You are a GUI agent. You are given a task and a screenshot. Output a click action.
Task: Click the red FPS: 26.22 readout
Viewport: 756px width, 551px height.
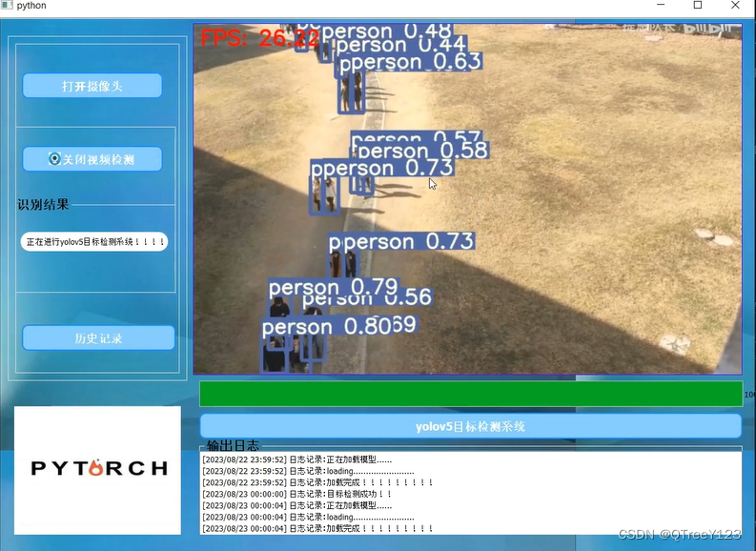coord(260,38)
